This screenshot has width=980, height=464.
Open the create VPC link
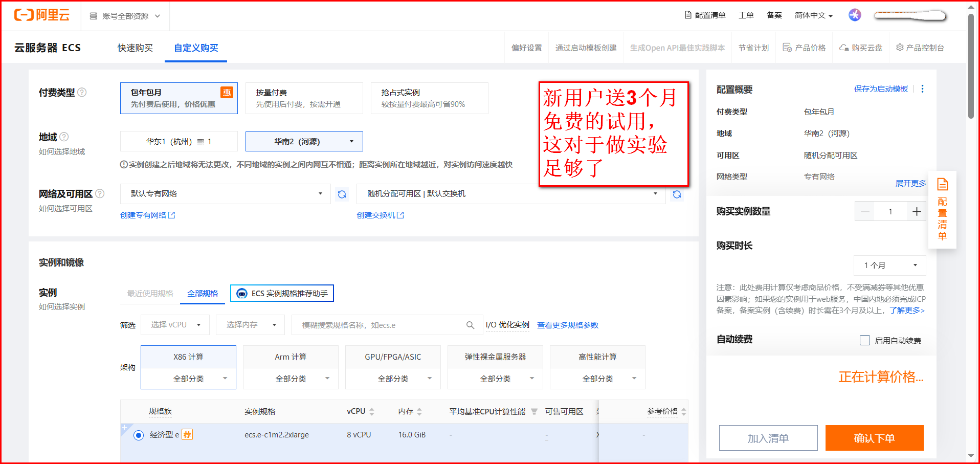click(147, 215)
